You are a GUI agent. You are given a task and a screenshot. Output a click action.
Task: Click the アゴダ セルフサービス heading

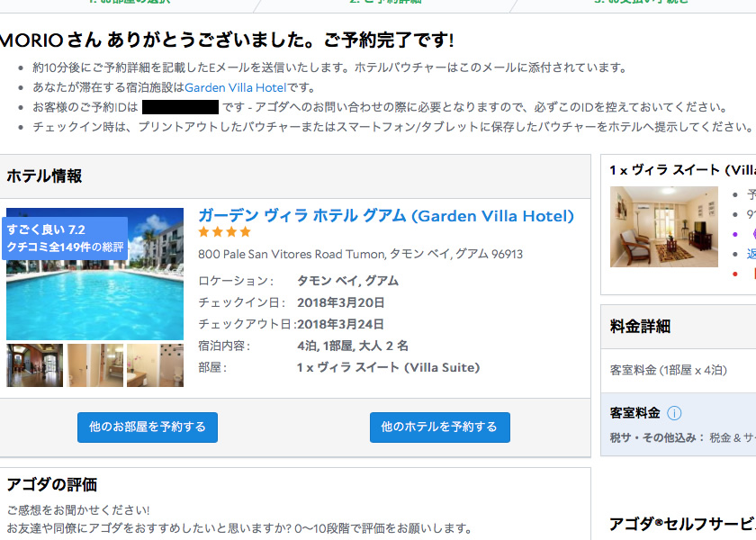click(682, 524)
